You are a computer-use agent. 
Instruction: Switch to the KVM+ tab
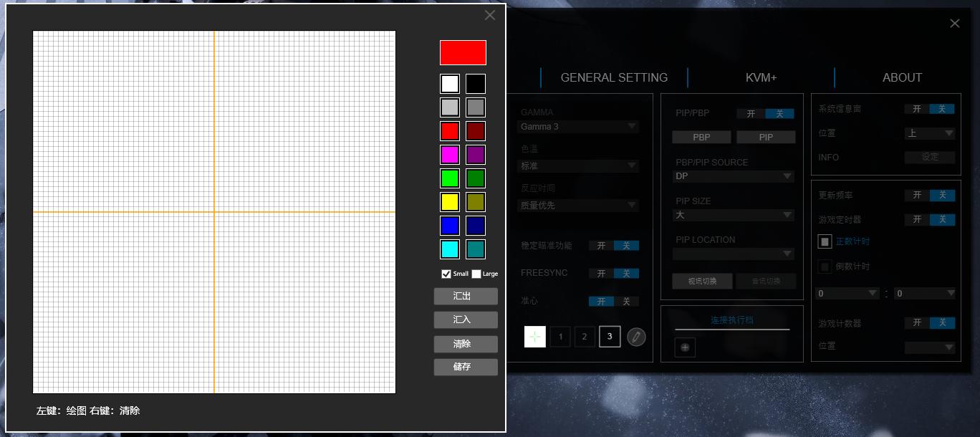(x=761, y=77)
